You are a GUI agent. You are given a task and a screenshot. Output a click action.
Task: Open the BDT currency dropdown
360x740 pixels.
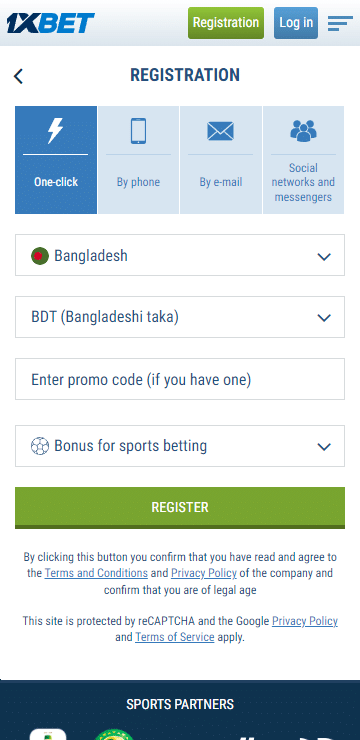coord(180,317)
